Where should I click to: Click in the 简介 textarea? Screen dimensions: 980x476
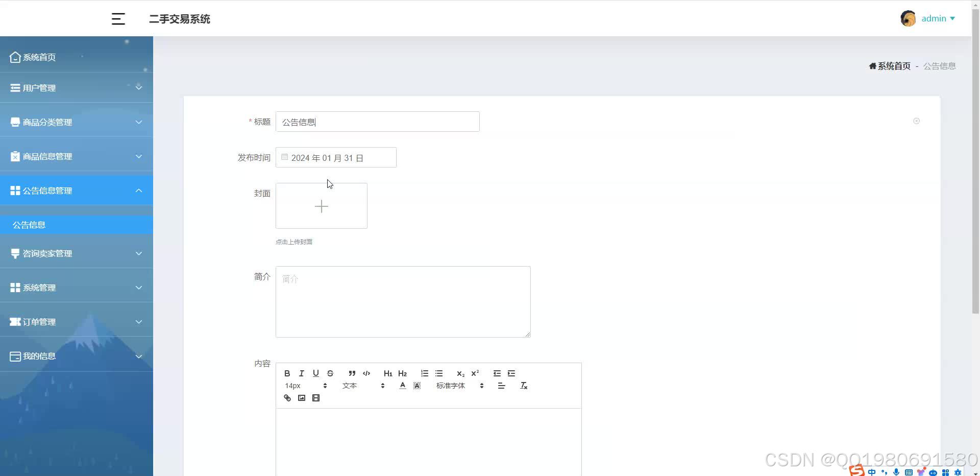tap(403, 302)
